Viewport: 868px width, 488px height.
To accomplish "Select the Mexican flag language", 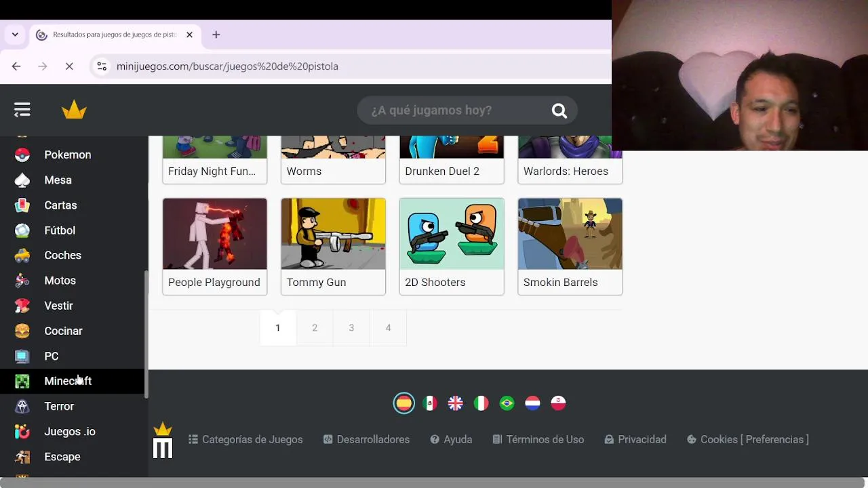I will (429, 403).
